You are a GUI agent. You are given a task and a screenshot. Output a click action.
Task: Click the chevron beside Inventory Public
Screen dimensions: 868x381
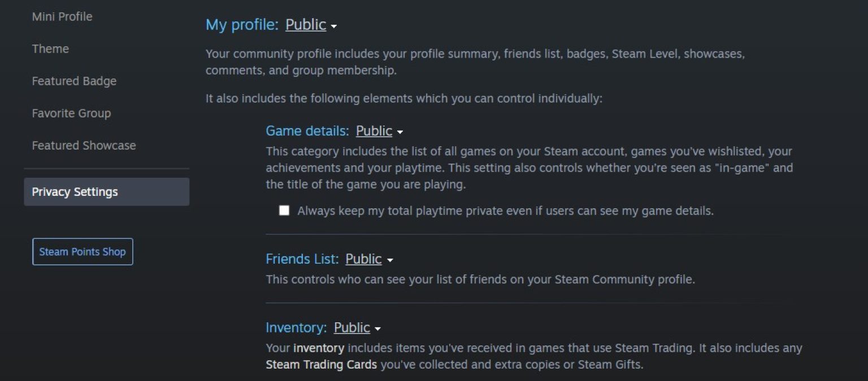click(379, 329)
